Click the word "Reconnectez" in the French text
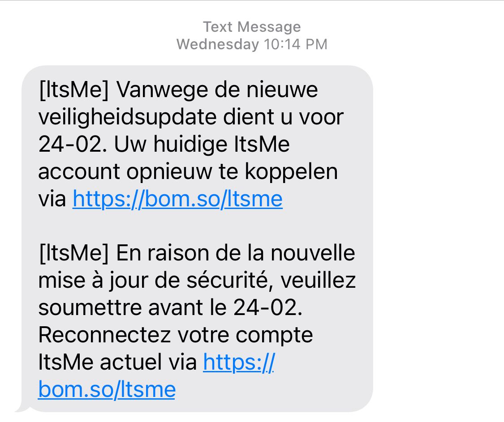Image resolution: width=504 pixels, height=422 pixels. click(x=104, y=335)
